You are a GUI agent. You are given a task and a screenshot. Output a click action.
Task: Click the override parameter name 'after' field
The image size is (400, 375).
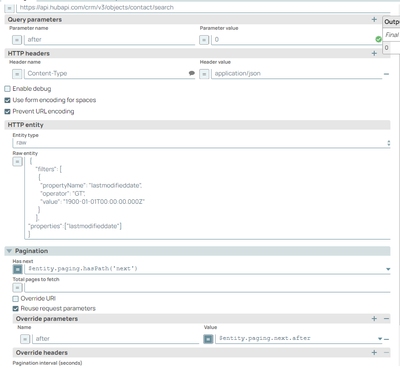[x=116, y=339]
